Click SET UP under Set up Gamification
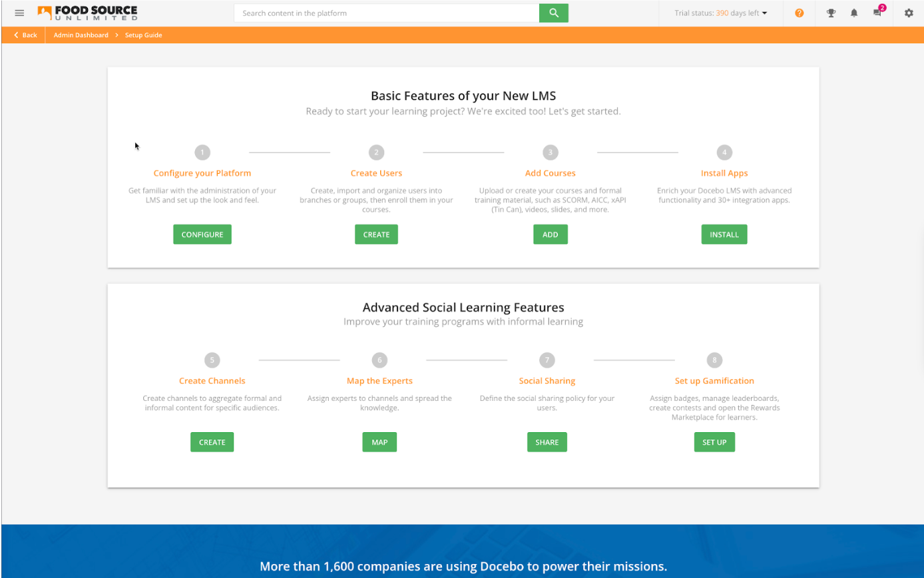Viewport: 924px width, 578px height. coord(714,441)
